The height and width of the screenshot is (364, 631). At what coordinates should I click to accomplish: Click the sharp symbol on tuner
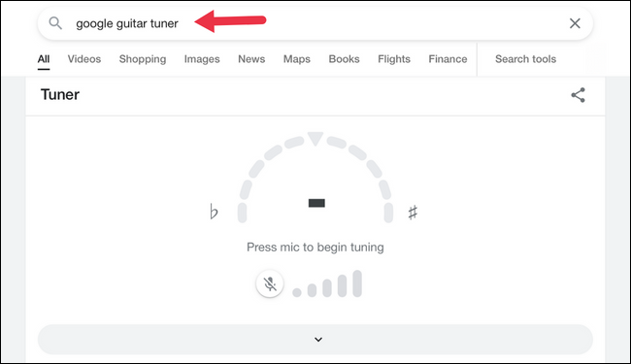(x=413, y=213)
